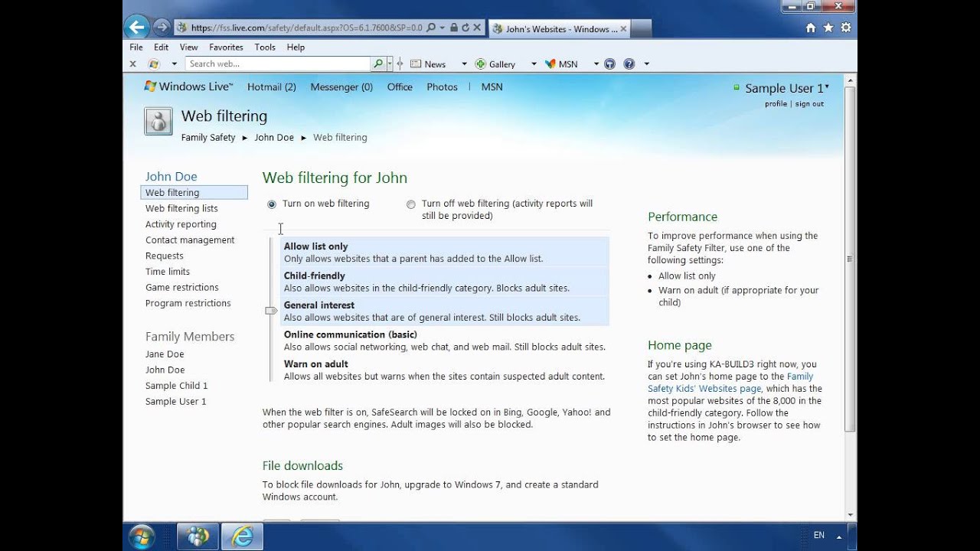Open Web filtering lists in sidebar
The image size is (980, 551).
tap(181, 208)
